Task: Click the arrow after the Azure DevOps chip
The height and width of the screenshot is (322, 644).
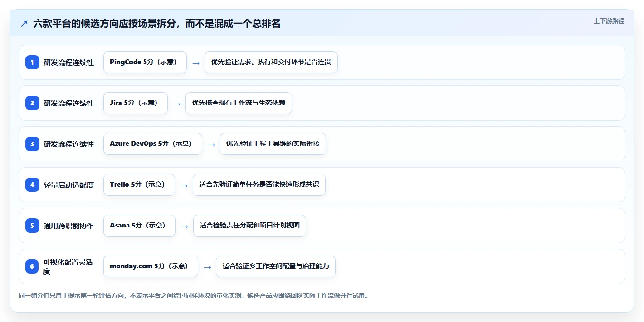Action: pyautogui.click(x=211, y=144)
